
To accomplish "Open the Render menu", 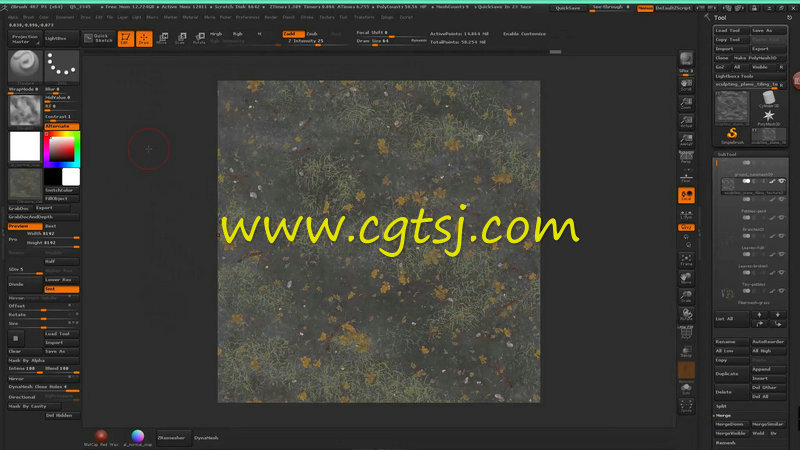I will (271, 17).
